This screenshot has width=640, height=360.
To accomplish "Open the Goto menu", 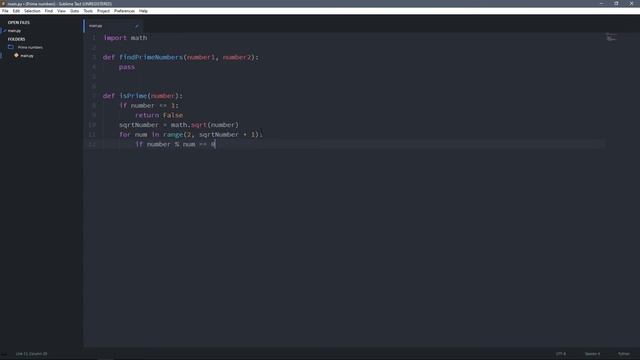I will [74, 11].
